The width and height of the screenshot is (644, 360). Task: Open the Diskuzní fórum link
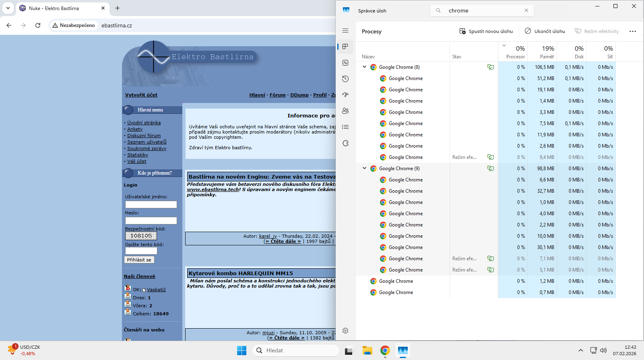(x=144, y=136)
